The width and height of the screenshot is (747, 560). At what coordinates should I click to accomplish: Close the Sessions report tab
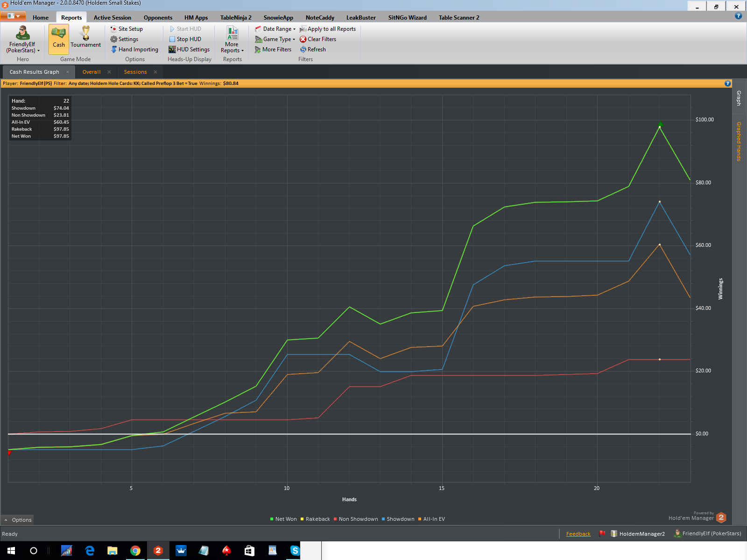pos(155,72)
